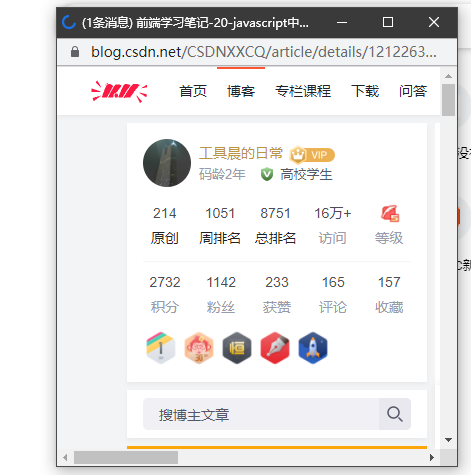
Task: Click the horizontal scrollbar left arrow
Action: pos(65,457)
